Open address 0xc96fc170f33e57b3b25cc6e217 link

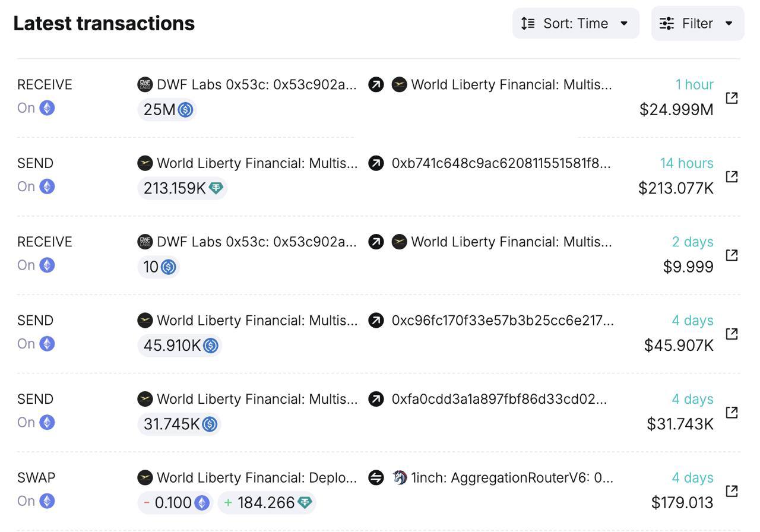(x=502, y=321)
